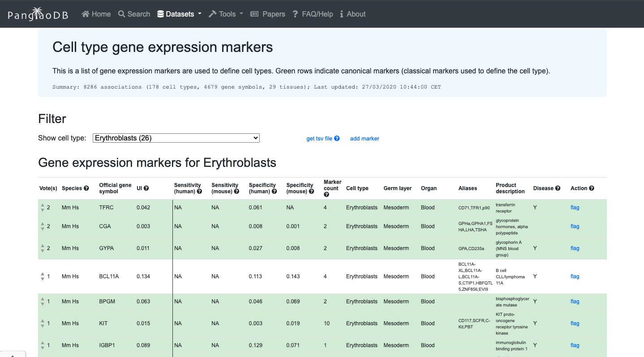644x357 pixels.
Task: Upvote the KIT marker row
Action: coord(43,321)
